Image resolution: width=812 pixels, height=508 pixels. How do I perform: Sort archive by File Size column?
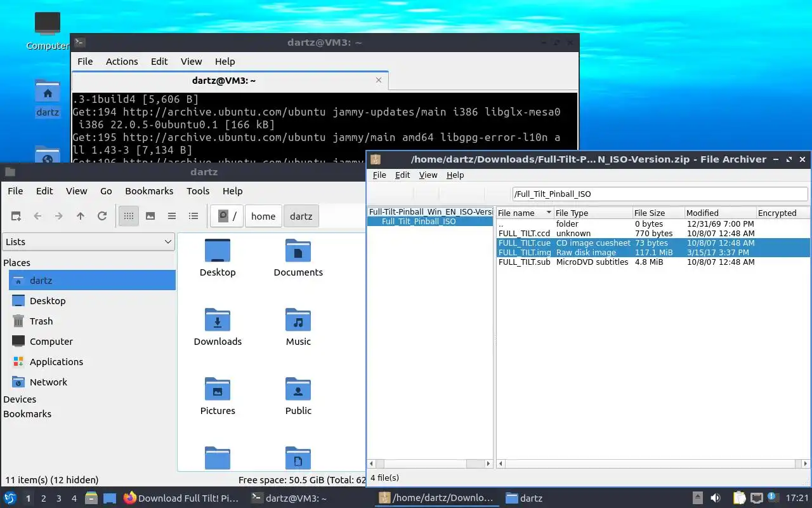click(658, 213)
